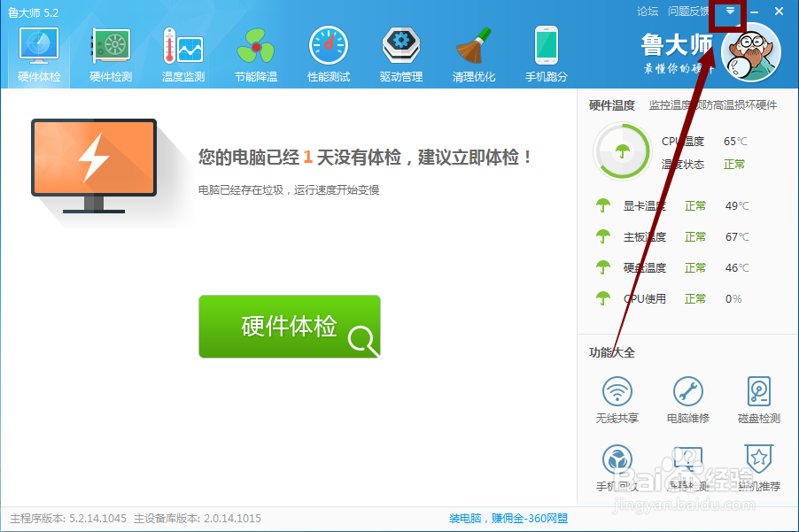799x532 pixels.
Task: Minimize the 鲁大师 window
Action: click(755, 12)
